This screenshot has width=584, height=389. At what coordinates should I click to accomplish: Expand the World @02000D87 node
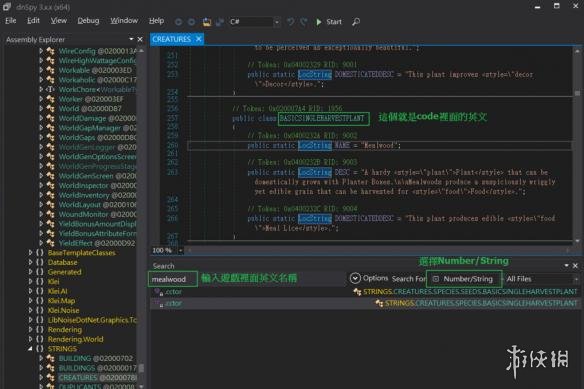click(41, 108)
